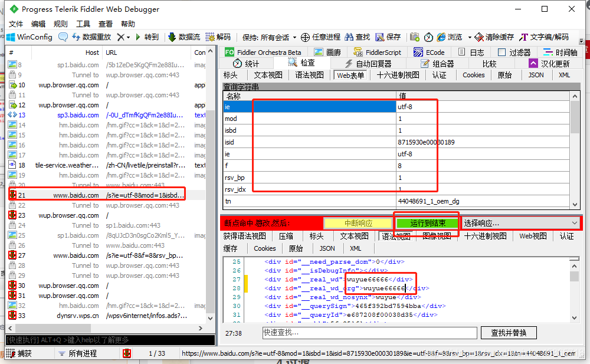
Task: Toggle the 解码 decode icon
Action: pyautogui.click(x=210, y=37)
